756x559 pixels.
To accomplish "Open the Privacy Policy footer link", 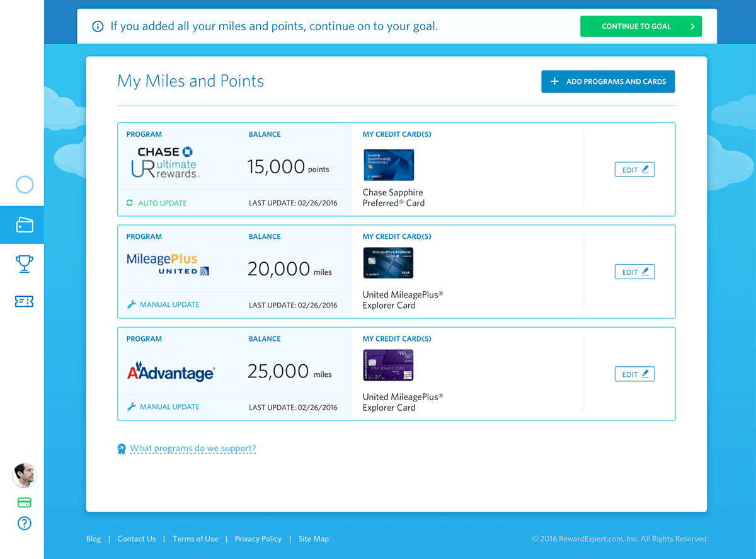I will [258, 539].
